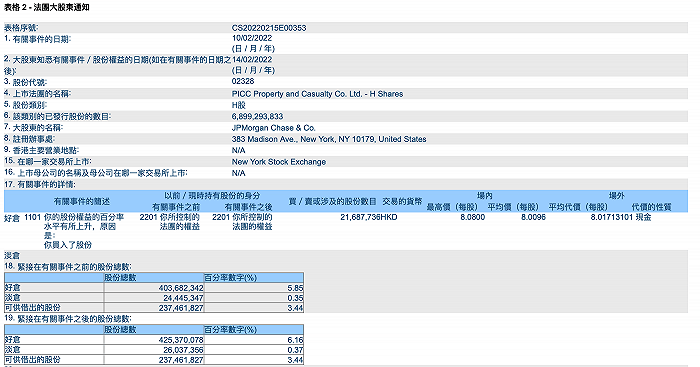Click issued shares figure 6,899,293,833
700x367 pixels.
[x=257, y=116]
